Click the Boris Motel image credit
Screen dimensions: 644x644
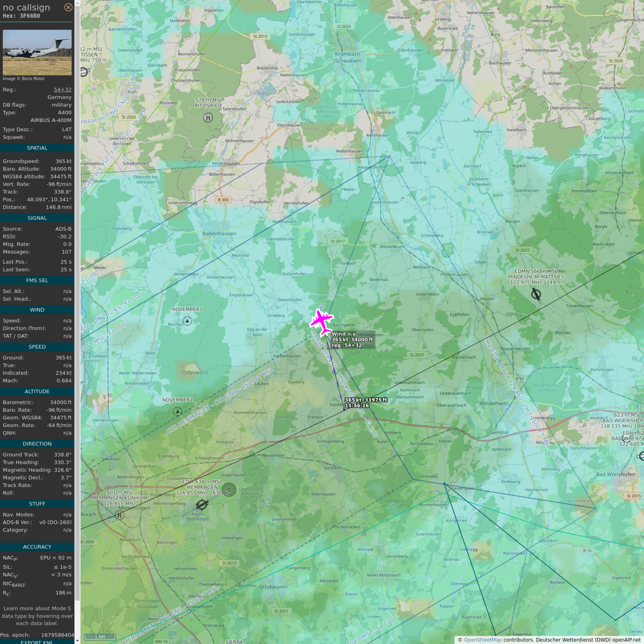pyautogui.click(x=24, y=79)
